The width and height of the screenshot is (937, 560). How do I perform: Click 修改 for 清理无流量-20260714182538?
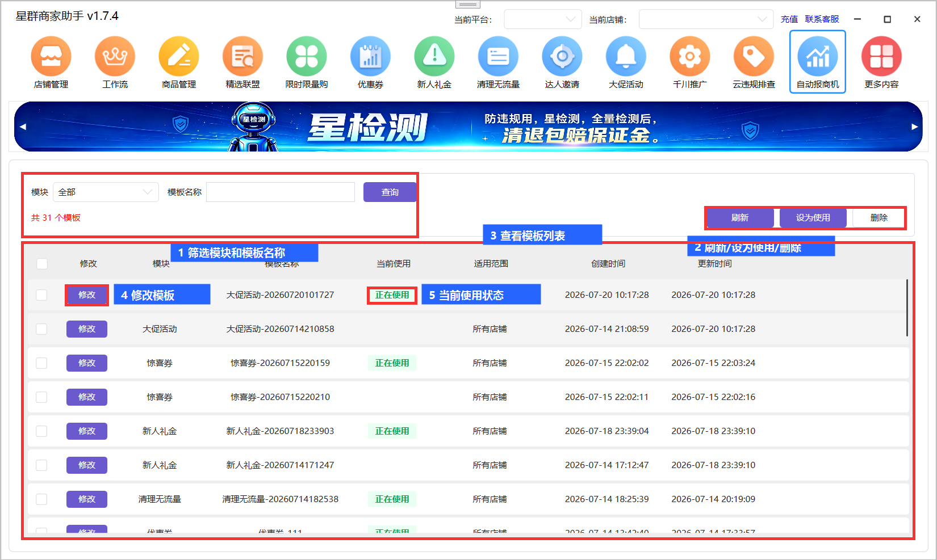point(87,499)
